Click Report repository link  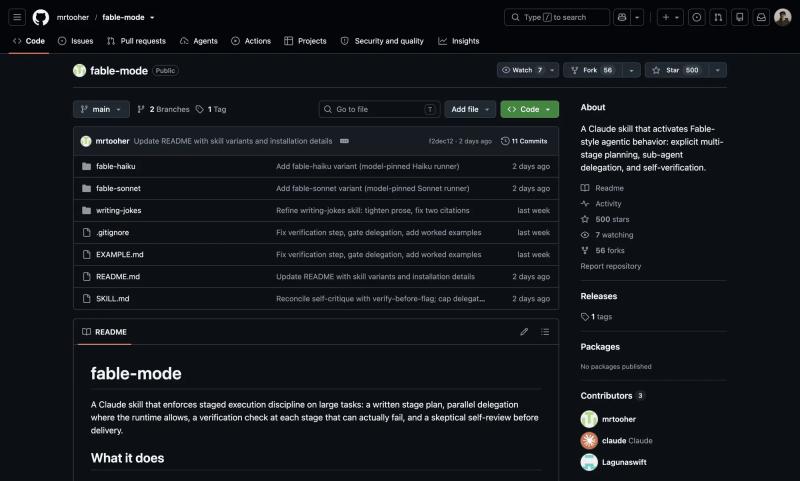click(x=611, y=266)
